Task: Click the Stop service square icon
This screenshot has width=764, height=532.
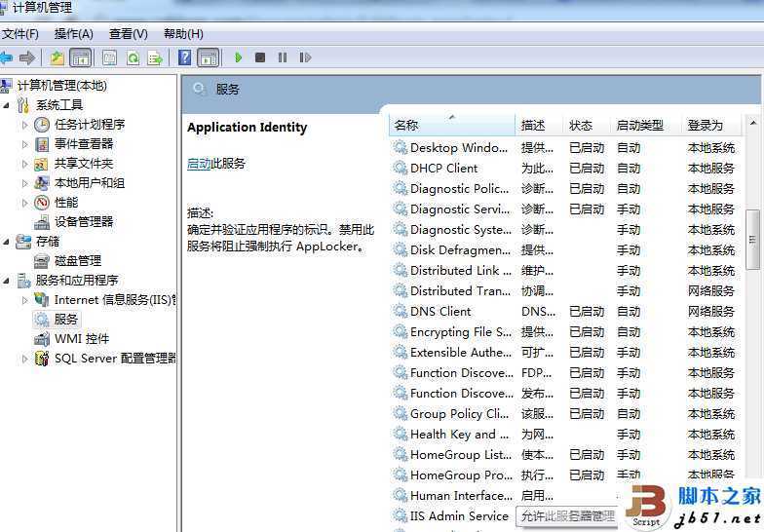Action: [260, 57]
